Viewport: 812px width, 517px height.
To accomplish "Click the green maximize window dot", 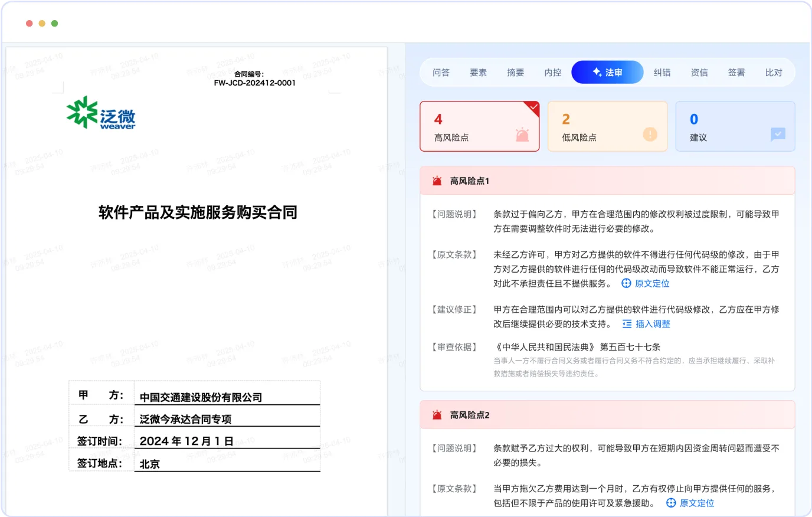I will [x=55, y=24].
